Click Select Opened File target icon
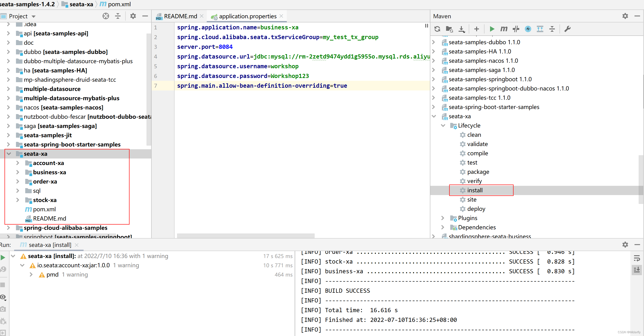This screenshot has height=336, width=644. (x=106, y=16)
